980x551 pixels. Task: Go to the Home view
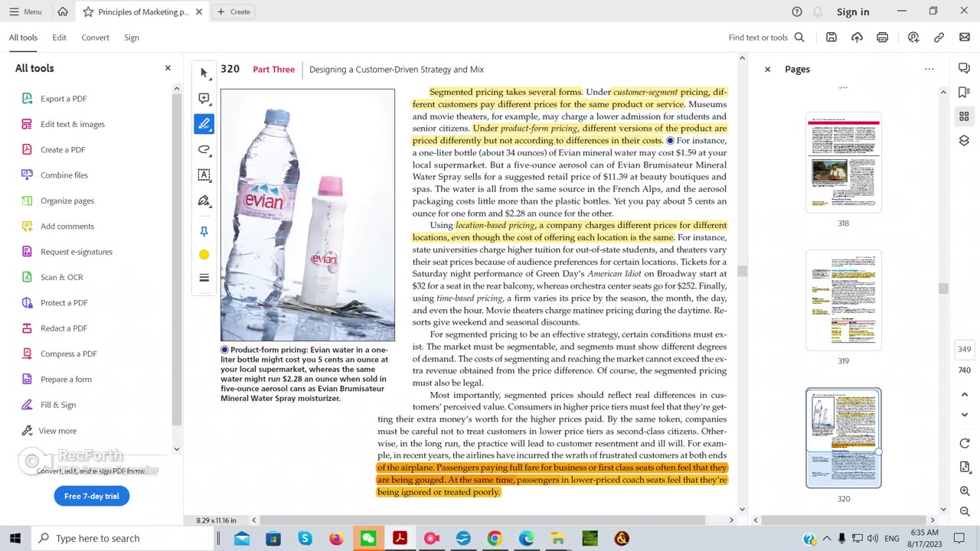63,11
